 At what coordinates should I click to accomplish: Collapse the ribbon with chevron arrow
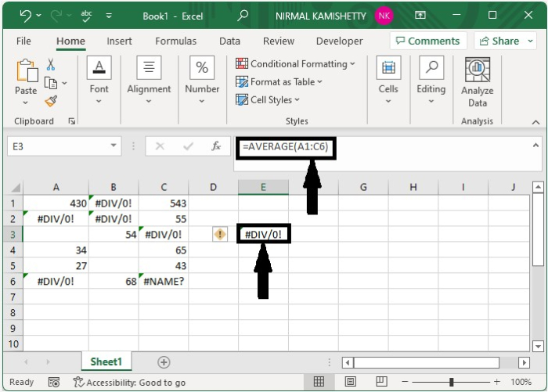(x=535, y=122)
